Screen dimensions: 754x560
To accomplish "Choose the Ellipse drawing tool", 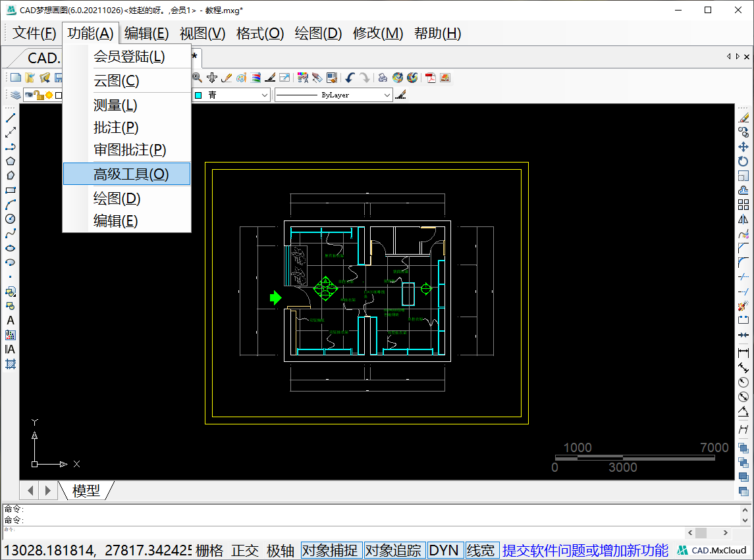I will [x=11, y=248].
